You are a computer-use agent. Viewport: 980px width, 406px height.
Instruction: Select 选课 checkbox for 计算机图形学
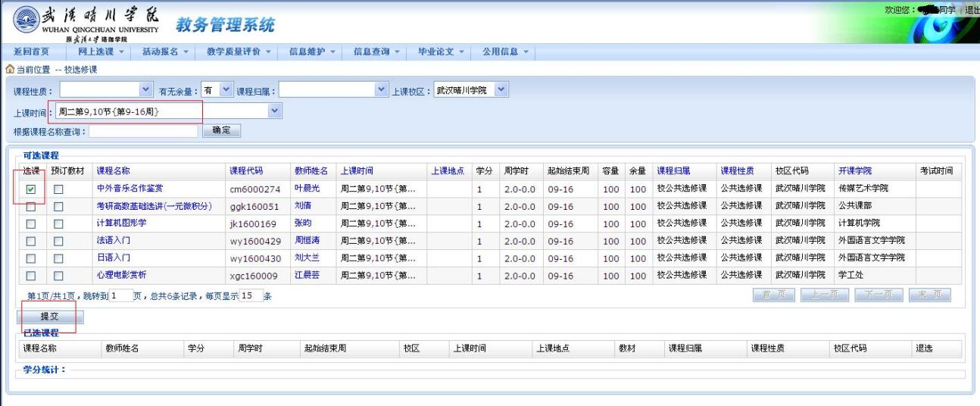click(31, 223)
